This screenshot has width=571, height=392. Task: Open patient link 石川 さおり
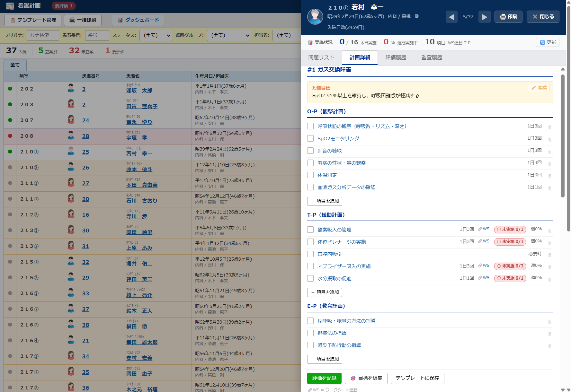142,201
